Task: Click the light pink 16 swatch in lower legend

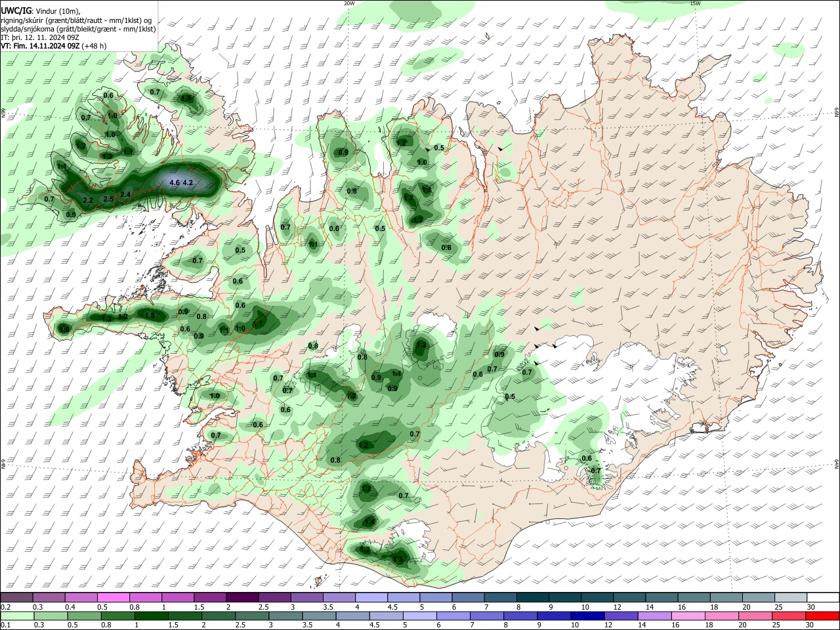Action: pyautogui.click(x=687, y=616)
